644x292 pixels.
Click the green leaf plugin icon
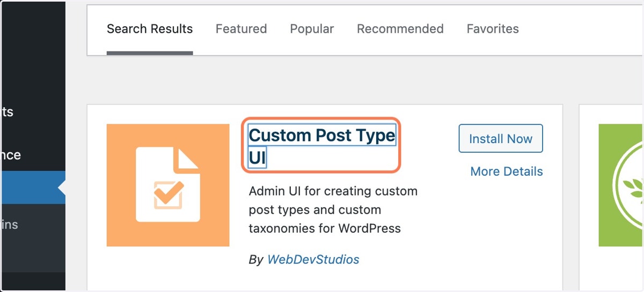[x=621, y=185]
